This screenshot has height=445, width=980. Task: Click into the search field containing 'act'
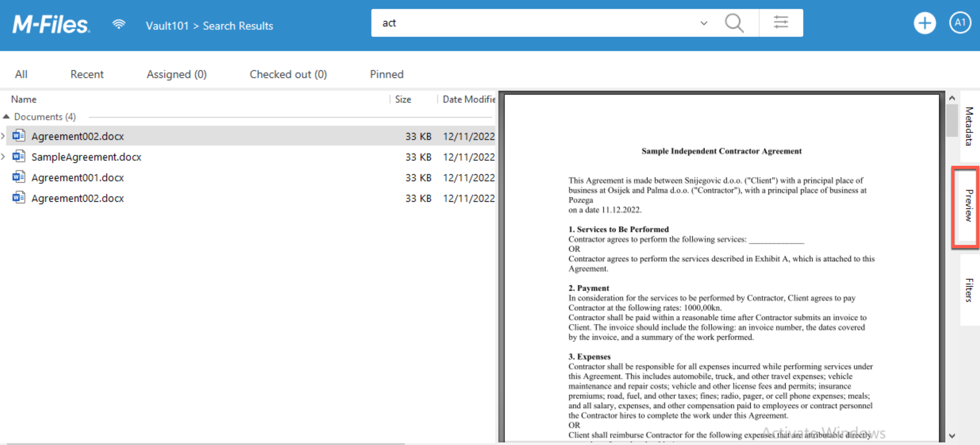coord(533,23)
